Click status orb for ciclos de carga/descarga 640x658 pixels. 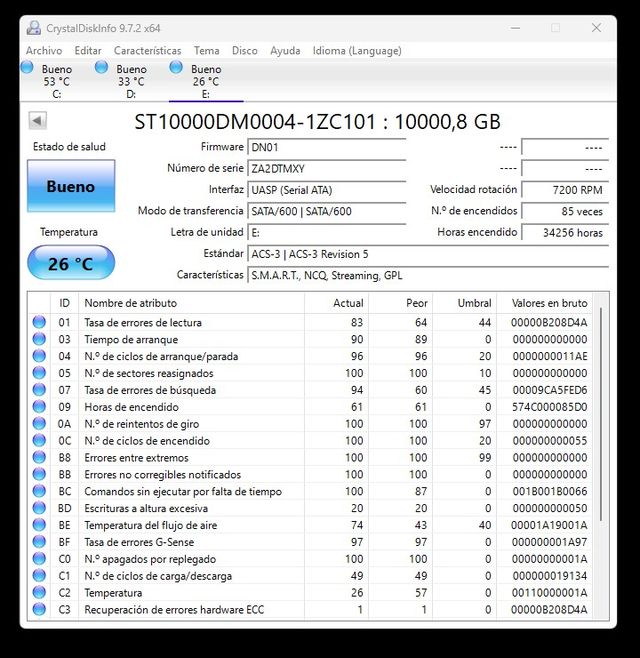click(39, 575)
